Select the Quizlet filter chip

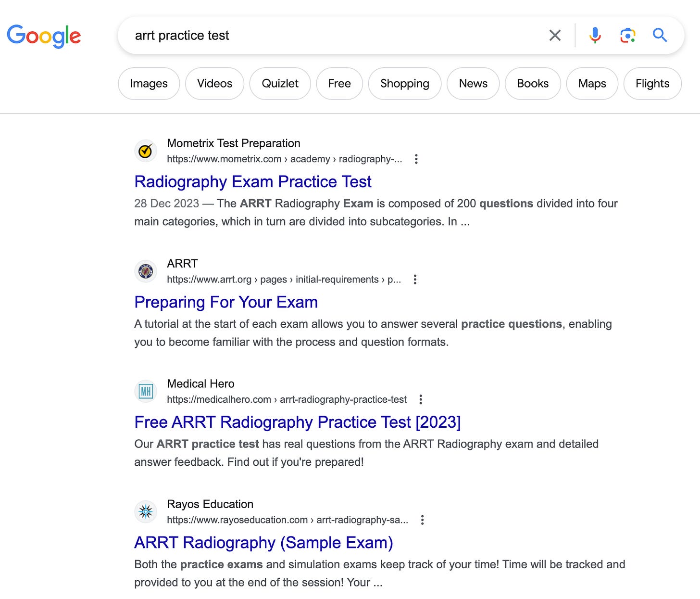[x=280, y=84]
